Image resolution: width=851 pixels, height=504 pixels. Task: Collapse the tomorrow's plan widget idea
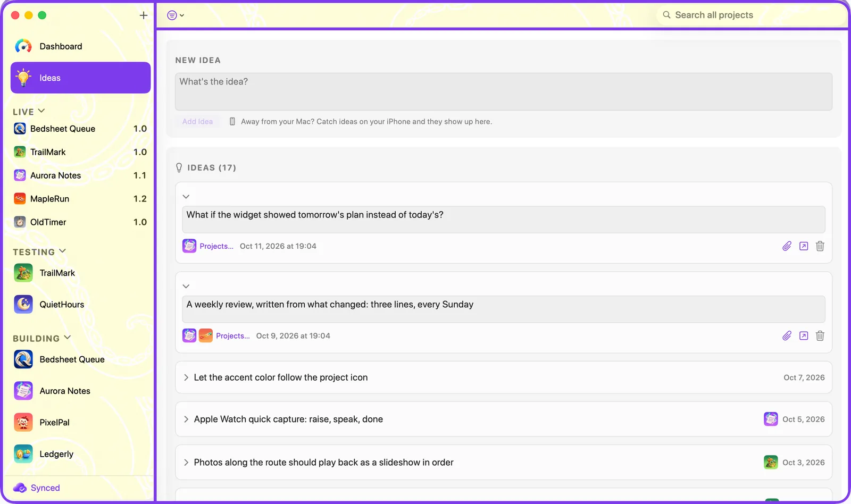point(186,197)
